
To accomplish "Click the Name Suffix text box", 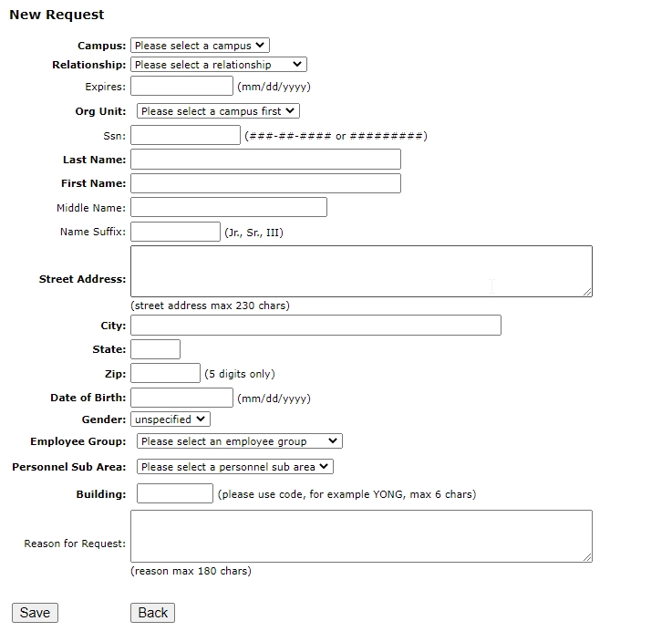I will coord(175,232).
